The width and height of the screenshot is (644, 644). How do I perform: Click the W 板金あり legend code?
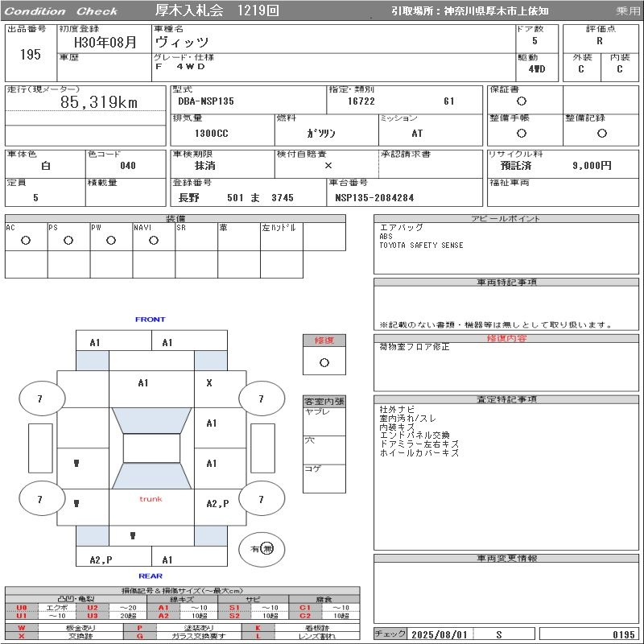(x=22, y=628)
